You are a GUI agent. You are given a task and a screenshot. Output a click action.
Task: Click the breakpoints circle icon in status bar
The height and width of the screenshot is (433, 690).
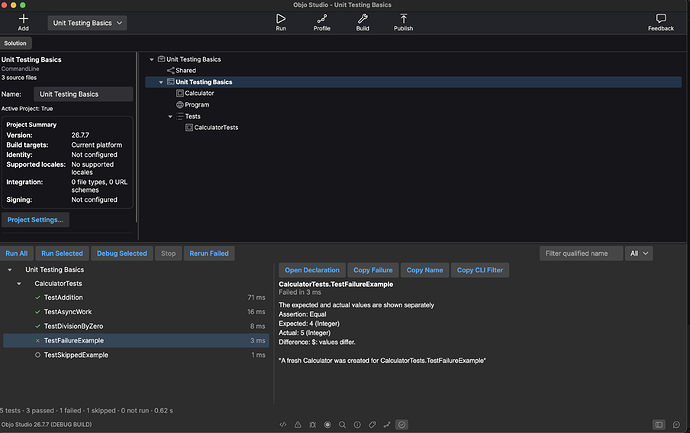tap(327, 425)
